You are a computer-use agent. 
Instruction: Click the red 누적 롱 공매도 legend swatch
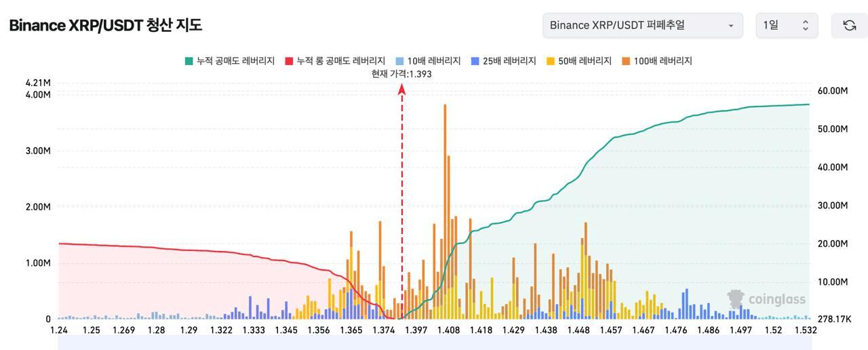pyautogui.click(x=289, y=61)
